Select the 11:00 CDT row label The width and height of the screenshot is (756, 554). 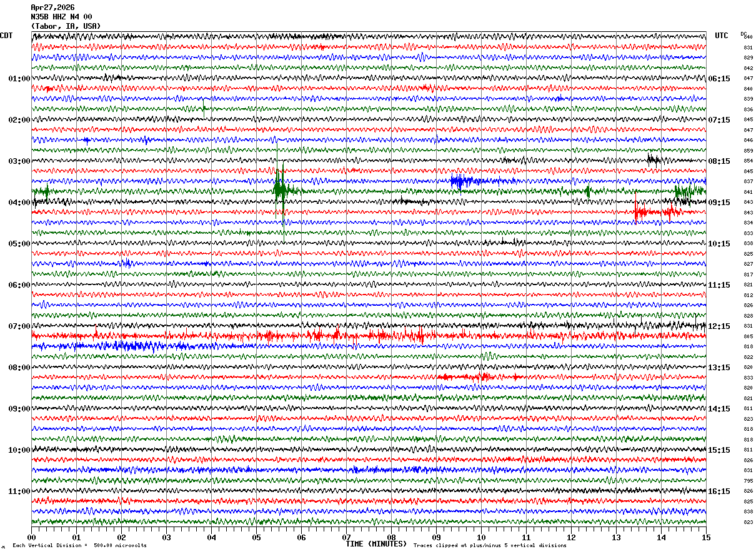pyautogui.click(x=19, y=491)
